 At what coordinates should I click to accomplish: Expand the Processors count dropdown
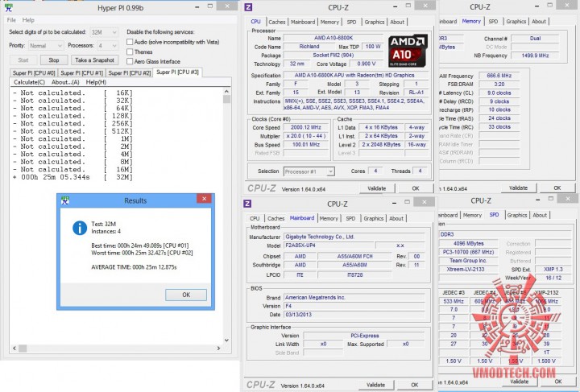point(107,46)
